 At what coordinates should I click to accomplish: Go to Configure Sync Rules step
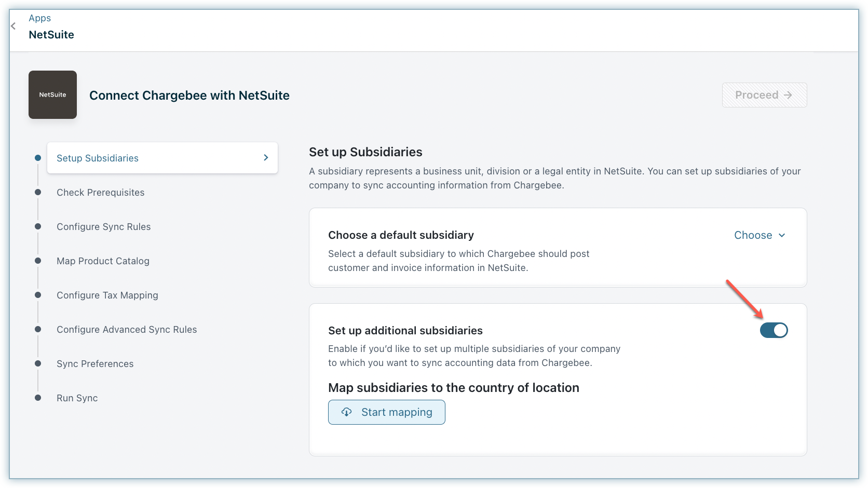pos(103,227)
